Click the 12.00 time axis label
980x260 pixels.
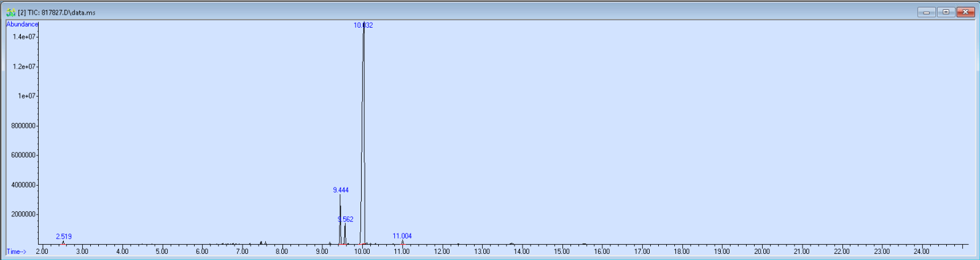click(x=441, y=251)
